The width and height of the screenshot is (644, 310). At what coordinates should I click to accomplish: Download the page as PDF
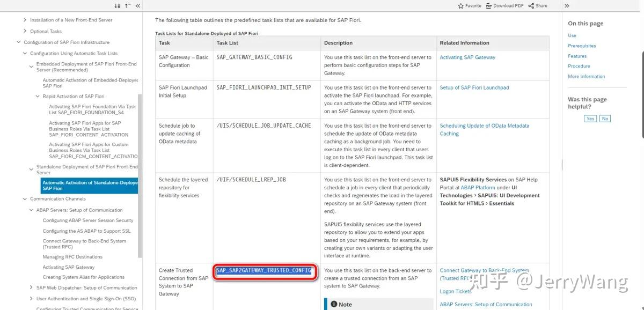[x=504, y=5]
